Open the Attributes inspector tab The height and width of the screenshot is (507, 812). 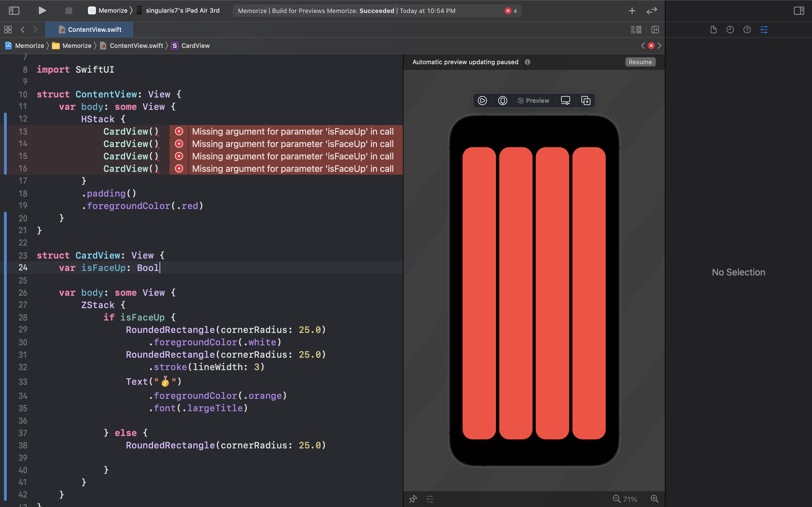pyautogui.click(x=764, y=30)
